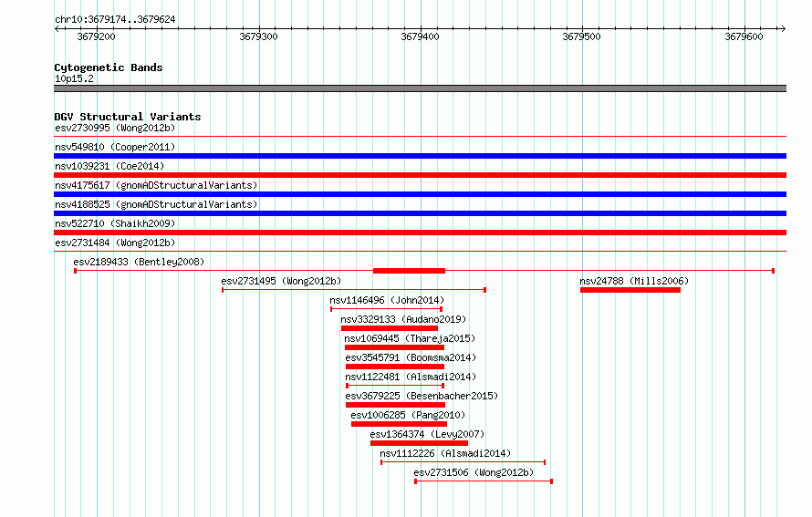Select the nsv549810 (Cooper2011) blue bar
The height and width of the screenshot is (517, 812).
coord(420,156)
